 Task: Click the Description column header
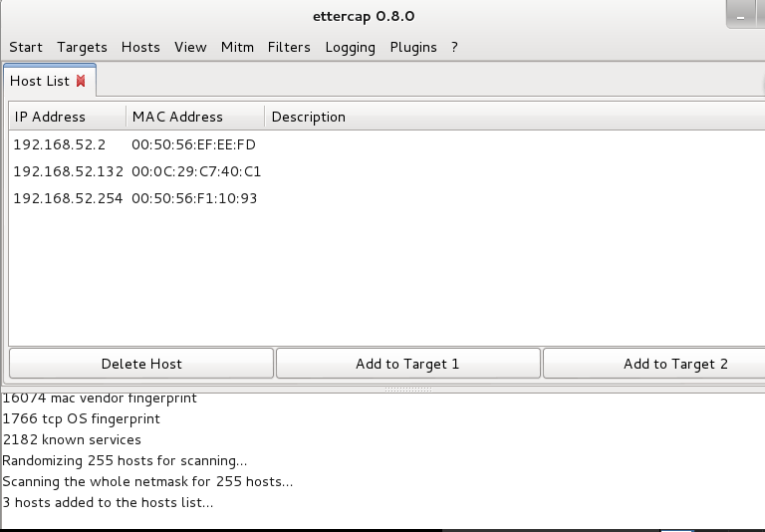[x=515, y=117]
